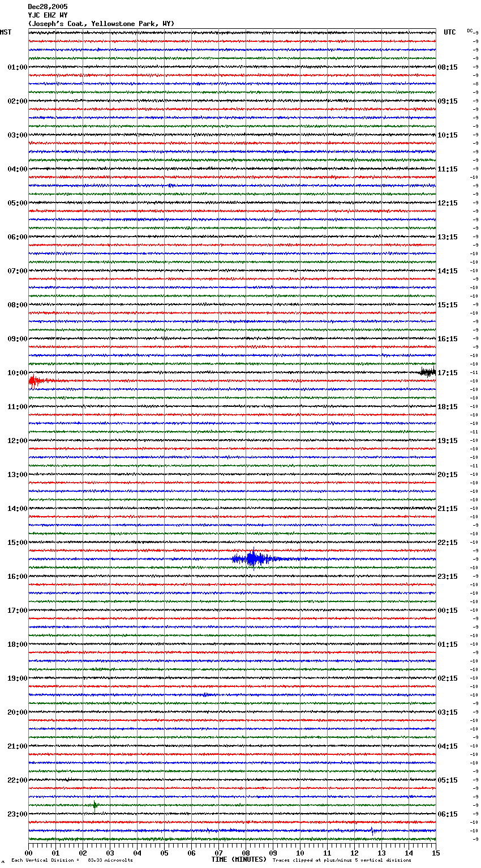Image resolution: width=481 pixels, height=868 pixels.
Task: Click the green spike on the trace above 23:00
Action: tap(95, 805)
